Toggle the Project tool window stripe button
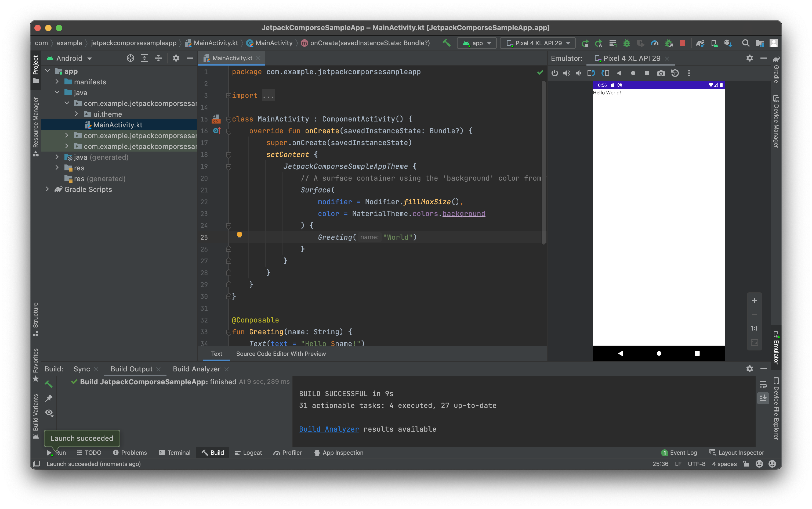The width and height of the screenshot is (812, 509). click(x=36, y=69)
